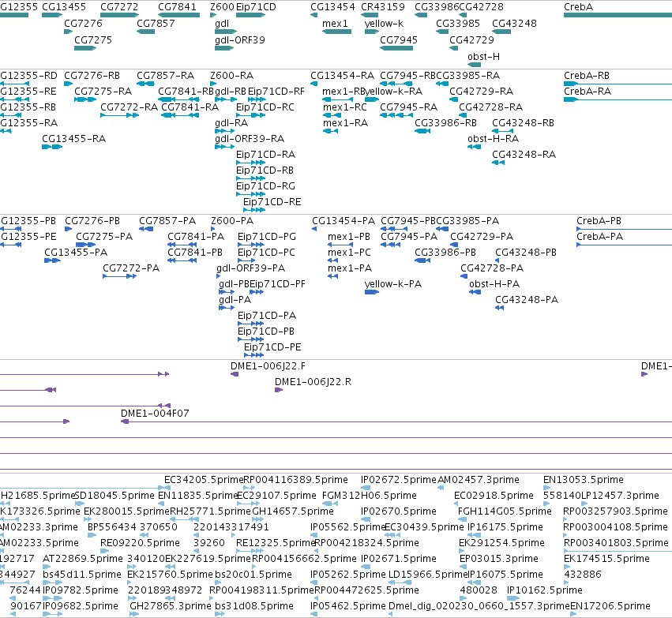Image resolution: width=672 pixels, height=618 pixels.
Task: Select the yellow-k-PA protein label
Action: point(393,284)
